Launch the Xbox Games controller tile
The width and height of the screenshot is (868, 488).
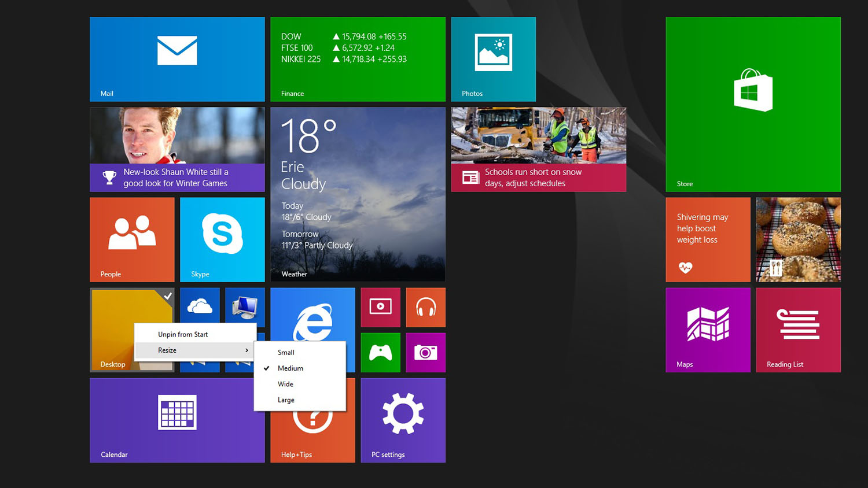point(380,353)
